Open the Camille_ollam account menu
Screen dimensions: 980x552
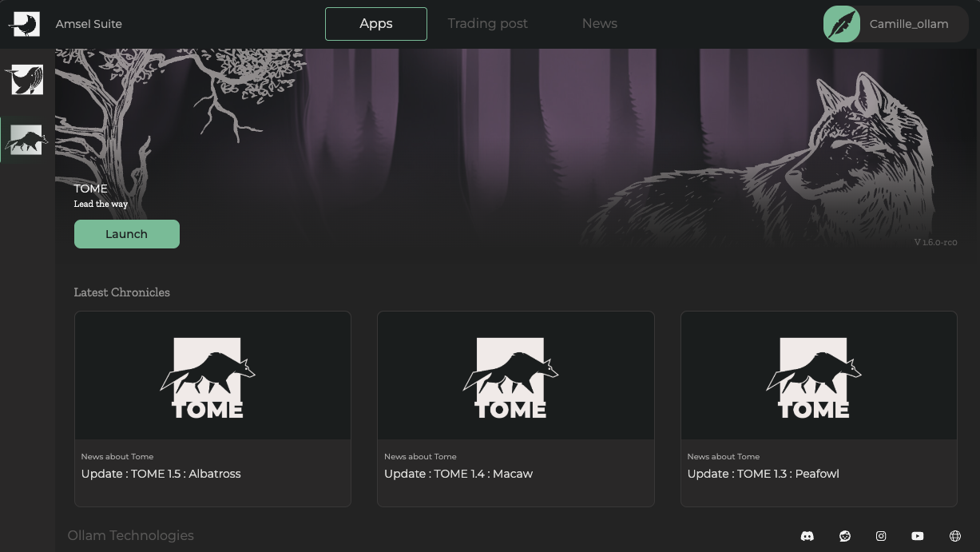click(x=909, y=24)
